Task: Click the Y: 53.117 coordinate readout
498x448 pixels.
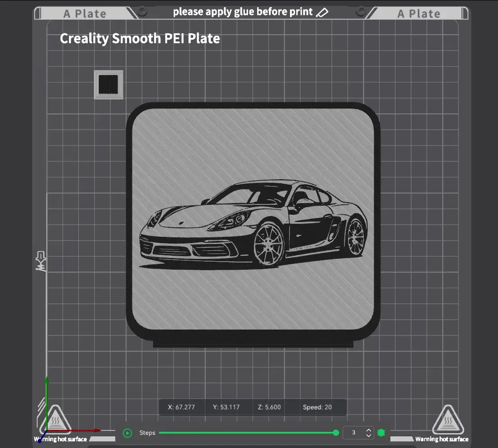Action: (226, 407)
